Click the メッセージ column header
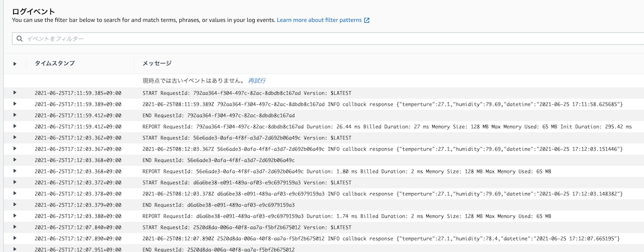Viewport: 644px width, 252px height. (157, 63)
